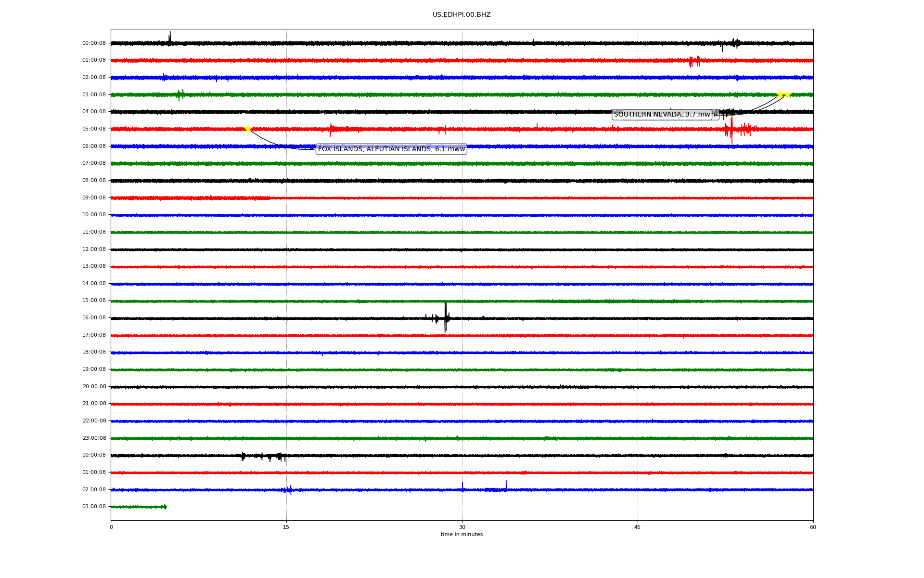Click the 12:00:08 row time label

click(x=94, y=250)
